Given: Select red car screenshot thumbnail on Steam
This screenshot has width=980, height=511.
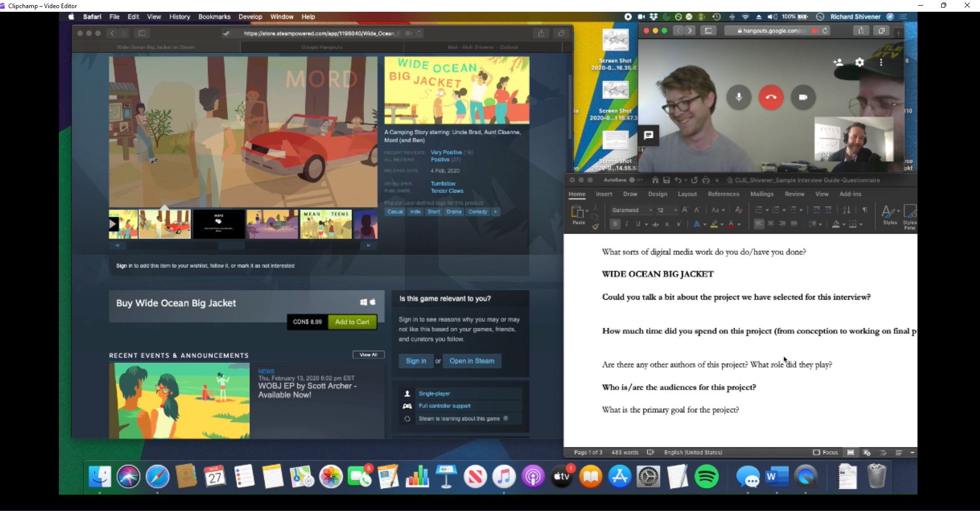Looking at the screenshot, I should pyautogui.click(x=165, y=224).
